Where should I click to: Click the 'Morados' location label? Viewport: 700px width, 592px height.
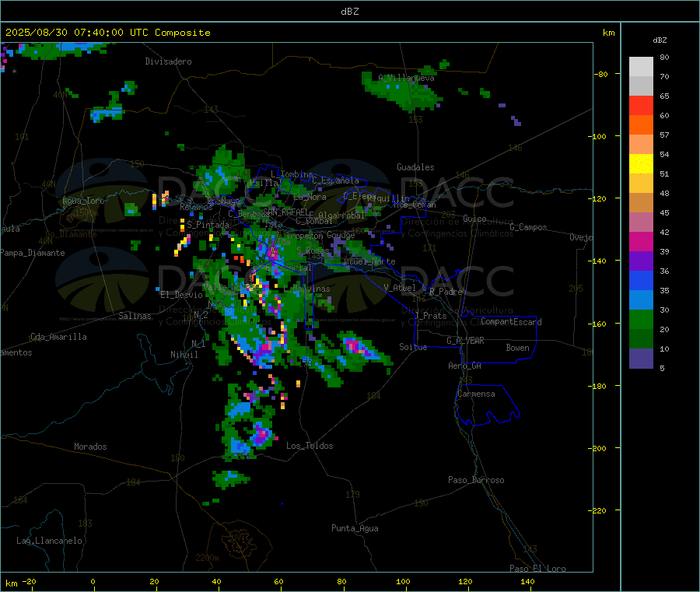point(90,447)
